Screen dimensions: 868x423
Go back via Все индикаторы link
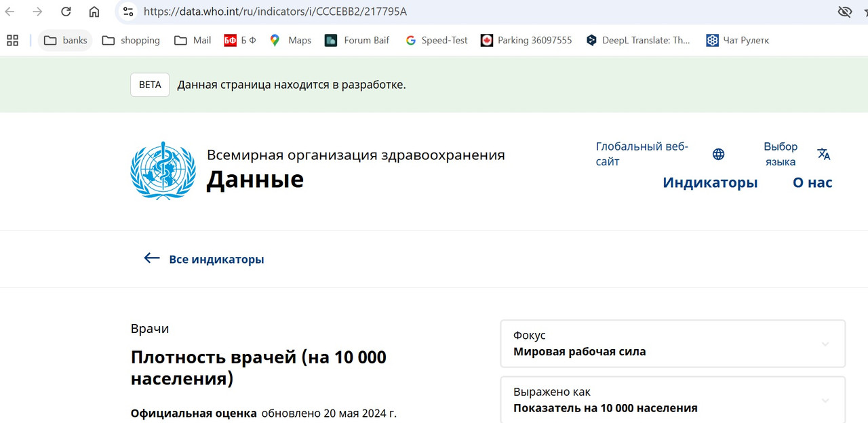[x=216, y=259]
